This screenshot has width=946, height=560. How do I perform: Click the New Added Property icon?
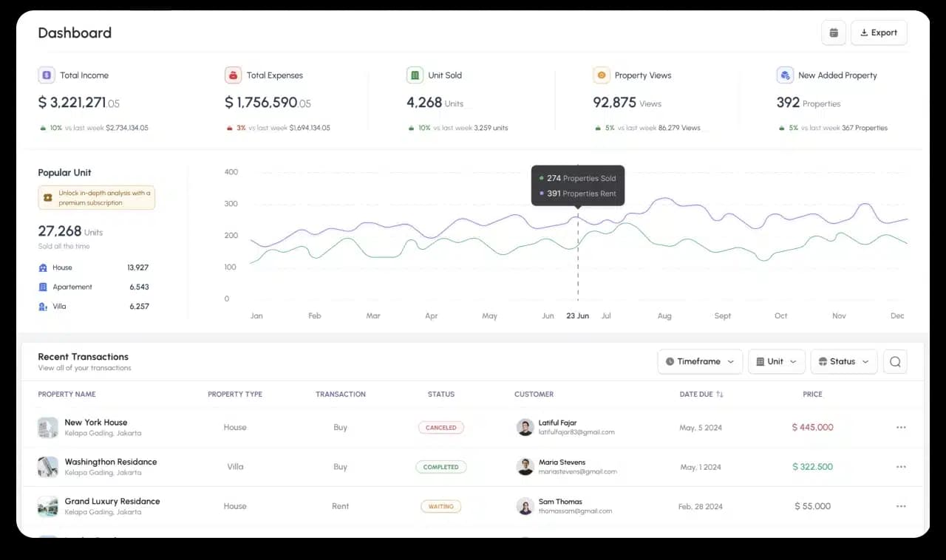click(x=785, y=75)
